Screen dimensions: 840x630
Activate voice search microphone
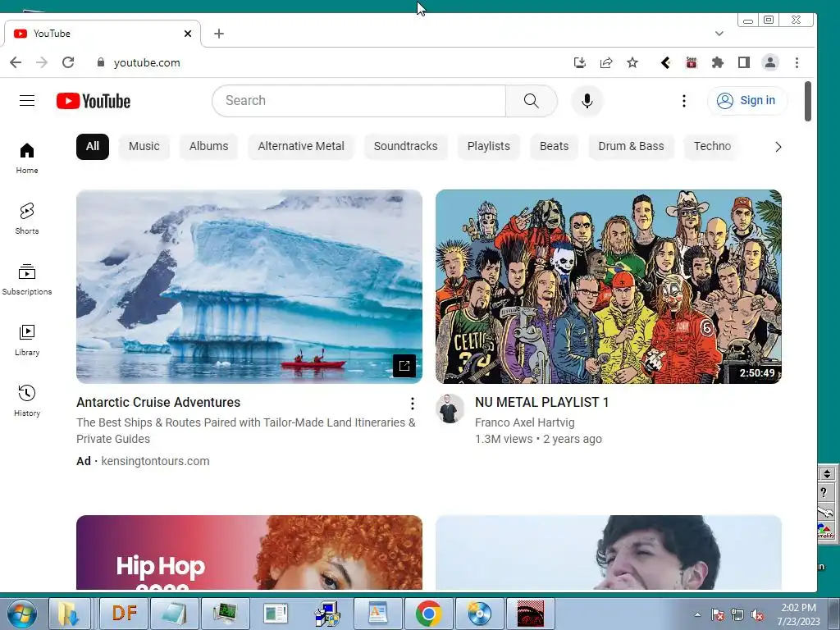[x=587, y=101]
